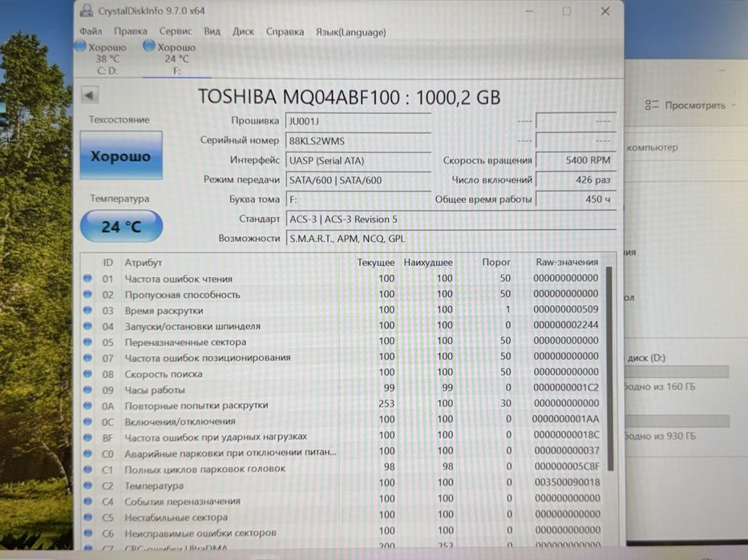Click the attribute list vertical scrollbar

click(x=609, y=369)
